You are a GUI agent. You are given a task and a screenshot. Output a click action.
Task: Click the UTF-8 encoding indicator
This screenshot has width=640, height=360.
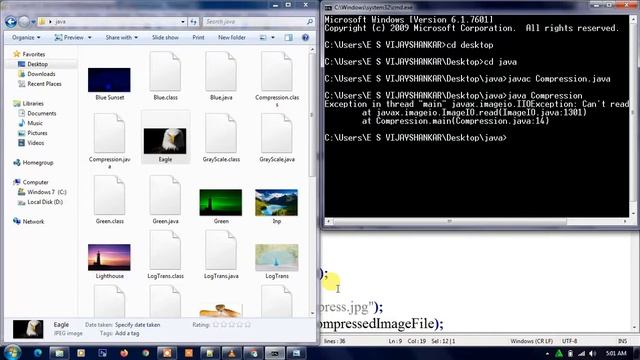point(569,341)
